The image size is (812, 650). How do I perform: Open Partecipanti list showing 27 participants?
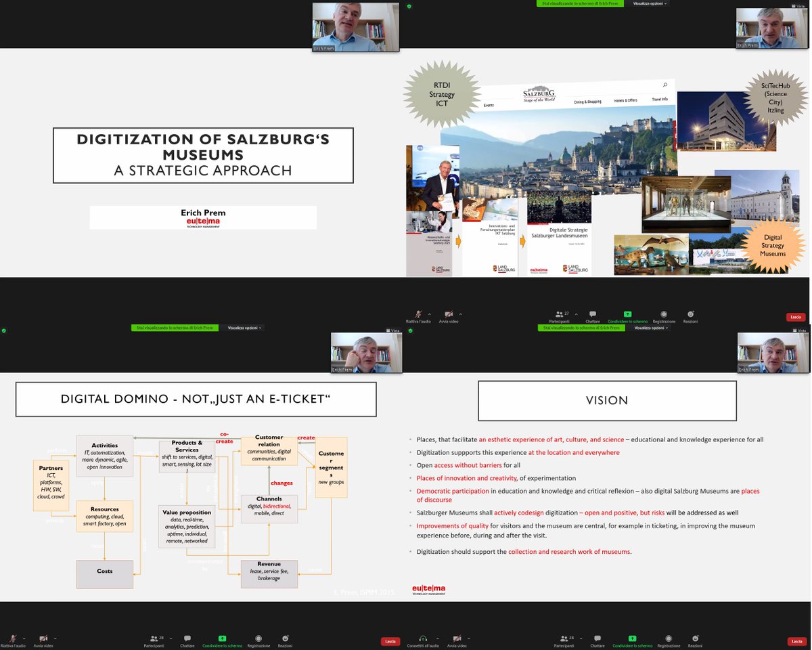tap(560, 317)
